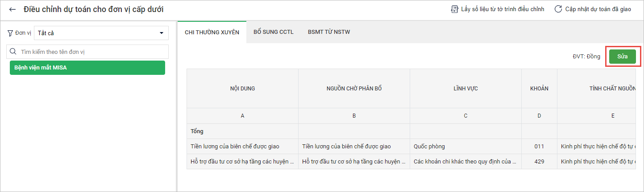Click the adjustment proposal data icon
This screenshot has width=644, height=192.
455,9
